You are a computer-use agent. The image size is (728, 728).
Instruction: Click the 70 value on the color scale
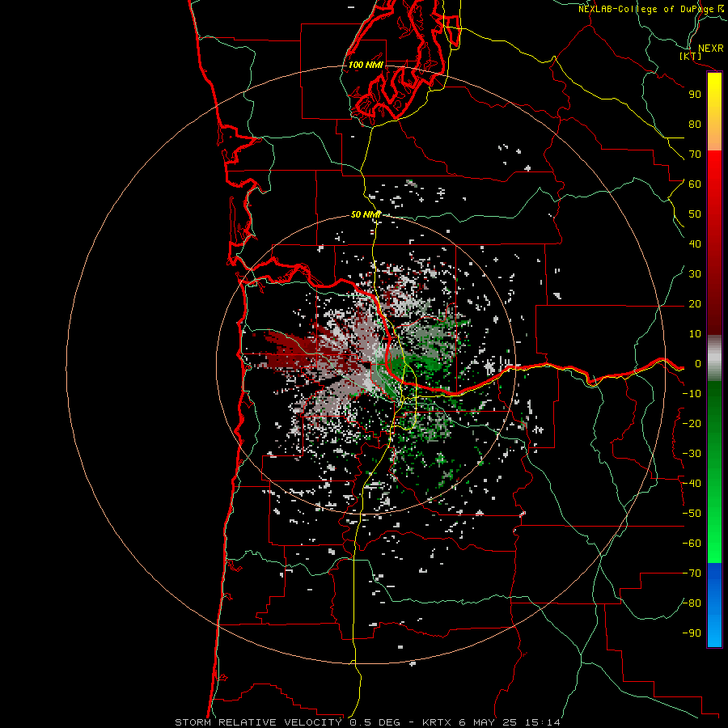point(695,154)
